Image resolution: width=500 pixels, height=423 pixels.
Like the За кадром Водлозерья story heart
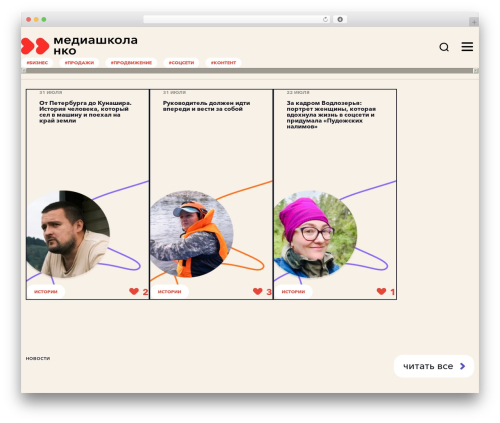[381, 291]
